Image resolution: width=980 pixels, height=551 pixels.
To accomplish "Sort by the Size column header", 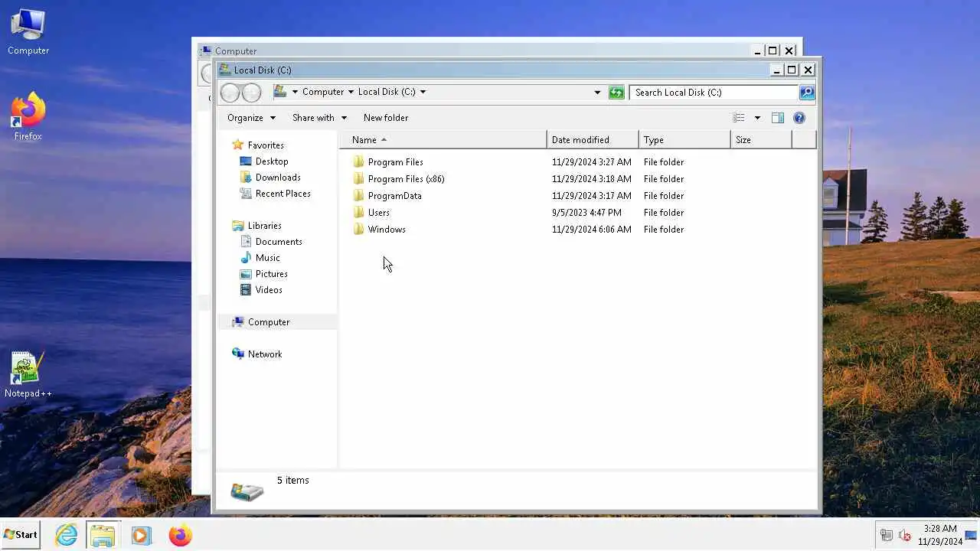I will click(x=761, y=140).
